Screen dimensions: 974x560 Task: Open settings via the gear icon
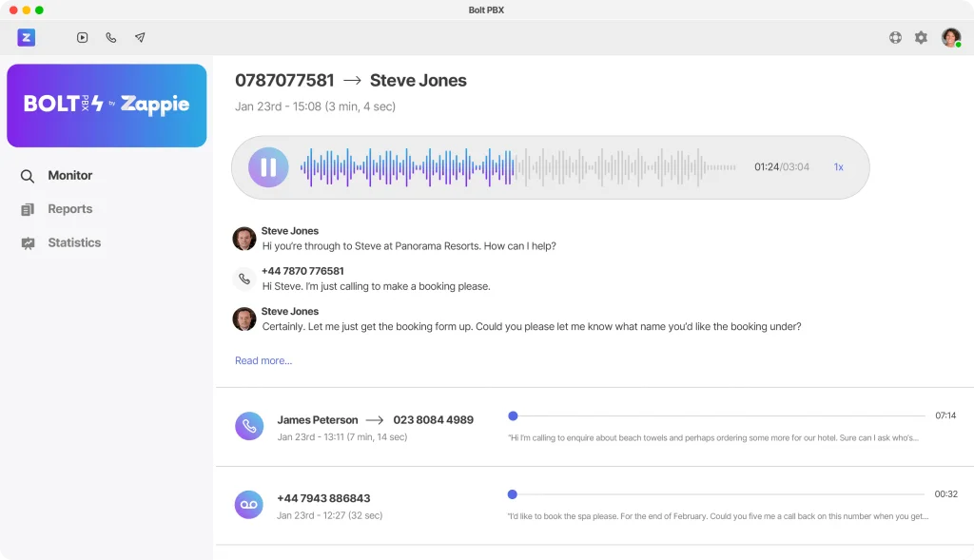(x=921, y=38)
